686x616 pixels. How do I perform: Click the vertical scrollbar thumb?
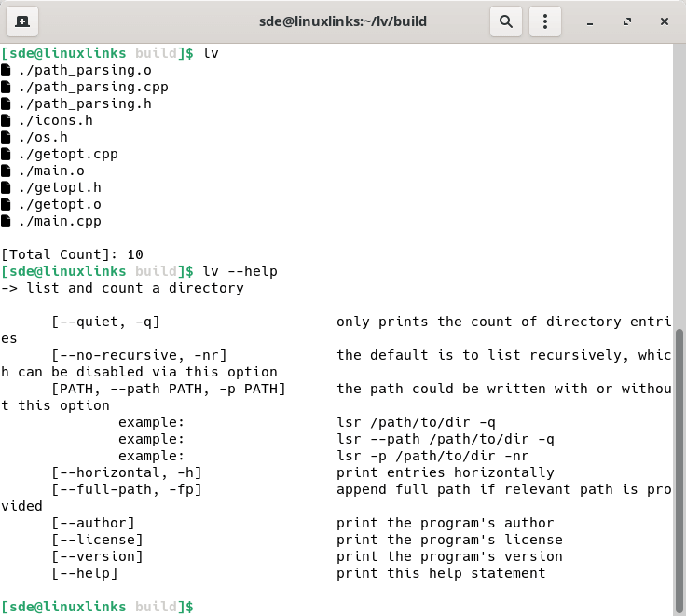(x=679, y=466)
